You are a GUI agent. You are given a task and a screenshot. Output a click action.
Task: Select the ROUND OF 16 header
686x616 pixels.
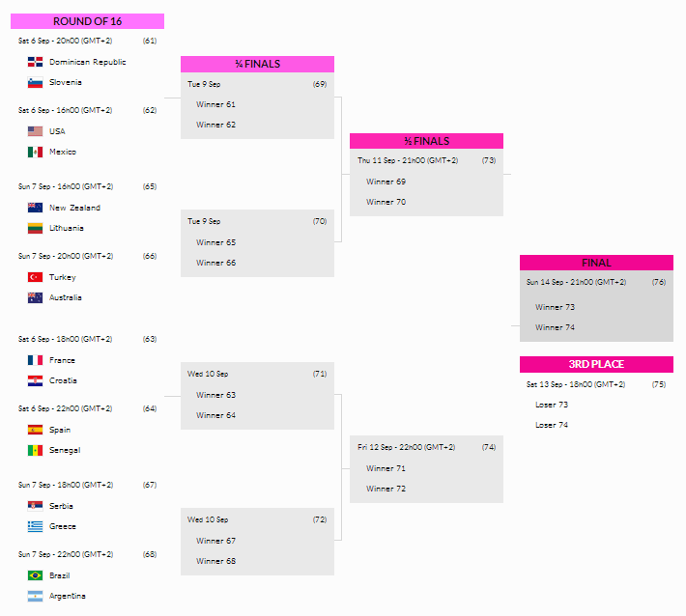pyautogui.click(x=87, y=21)
